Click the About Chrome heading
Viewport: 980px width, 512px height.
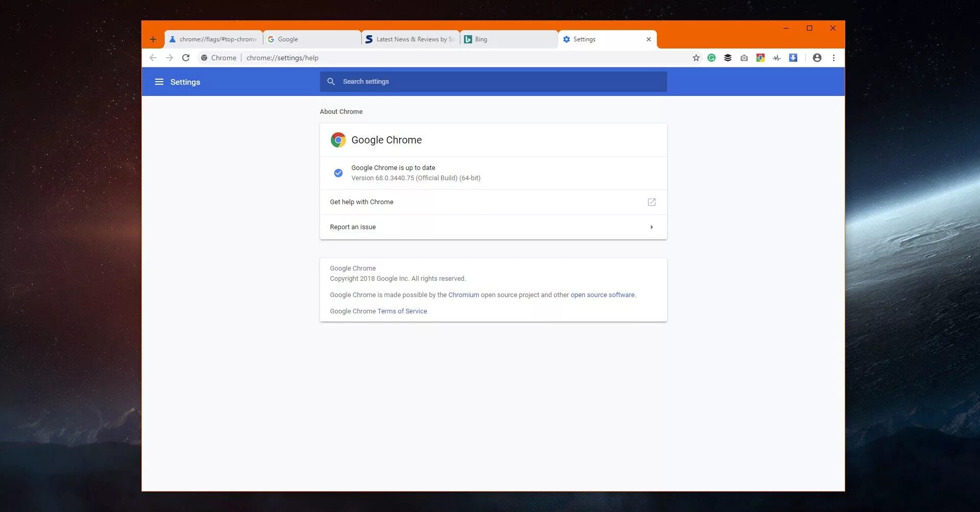pyautogui.click(x=341, y=112)
